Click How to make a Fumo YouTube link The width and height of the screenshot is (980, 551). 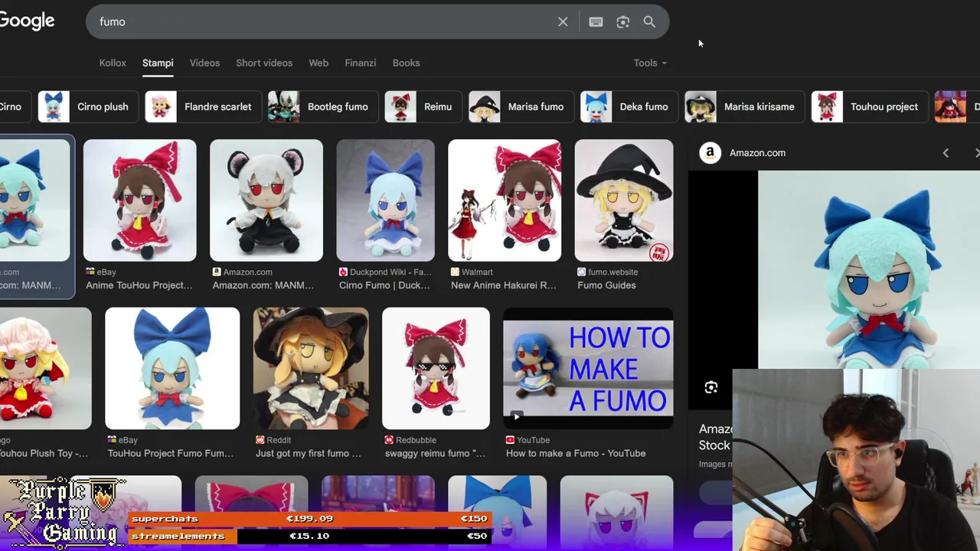click(576, 453)
